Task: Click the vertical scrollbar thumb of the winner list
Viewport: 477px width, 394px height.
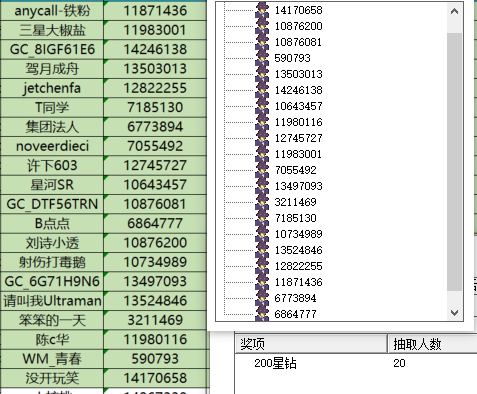Action: click(x=454, y=162)
